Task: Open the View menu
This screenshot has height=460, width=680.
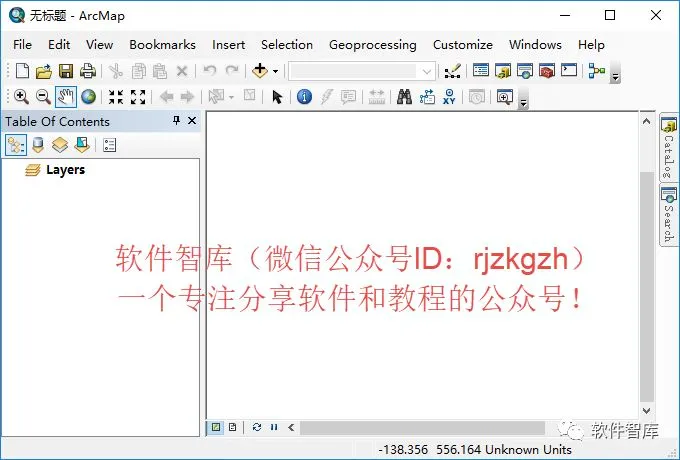Action: click(99, 45)
